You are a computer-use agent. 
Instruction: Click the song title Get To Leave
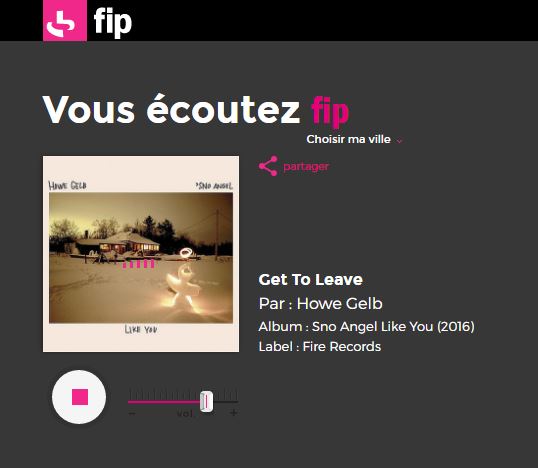point(311,279)
